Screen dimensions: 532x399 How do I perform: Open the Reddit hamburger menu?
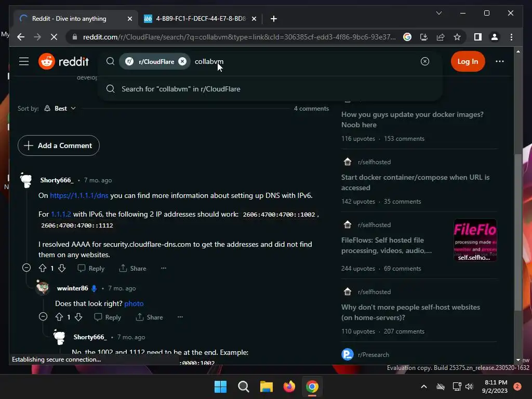(24, 61)
